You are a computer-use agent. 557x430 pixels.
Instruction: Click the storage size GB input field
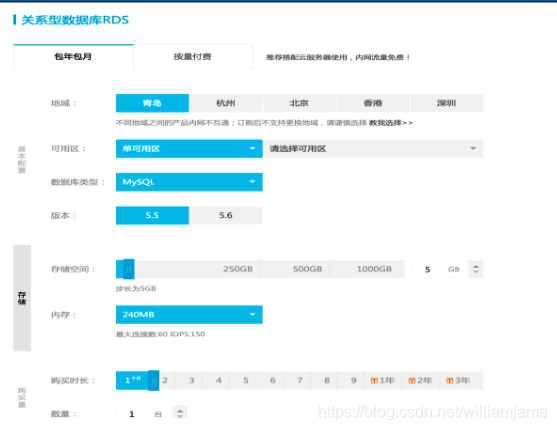point(440,269)
